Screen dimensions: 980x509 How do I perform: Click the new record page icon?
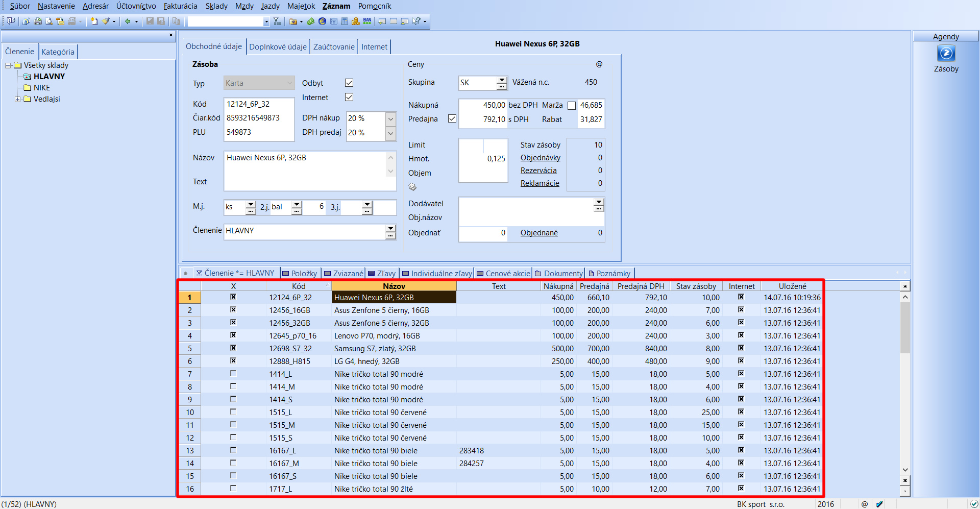[93, 21]
